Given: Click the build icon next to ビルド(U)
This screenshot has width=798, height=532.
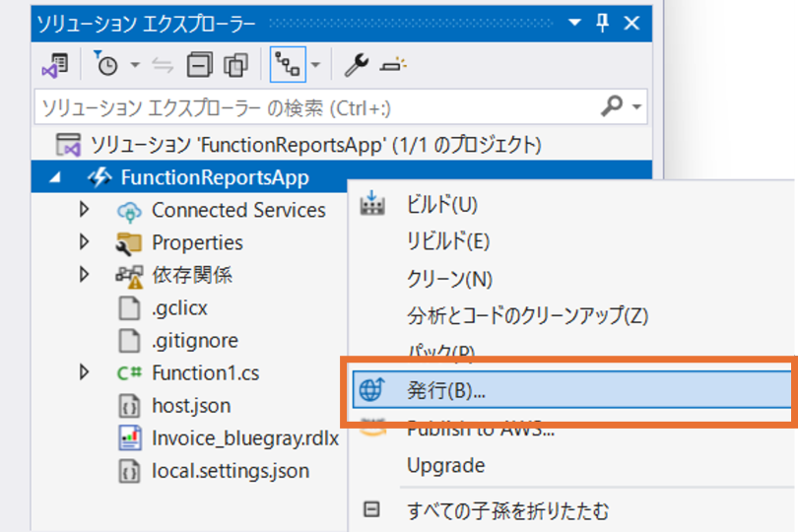Looking at the screenshot, I should tap(372, 204).
